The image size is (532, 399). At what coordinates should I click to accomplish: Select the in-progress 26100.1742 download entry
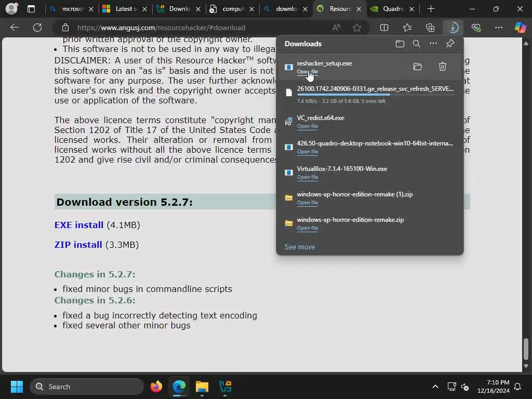point(370,95)
